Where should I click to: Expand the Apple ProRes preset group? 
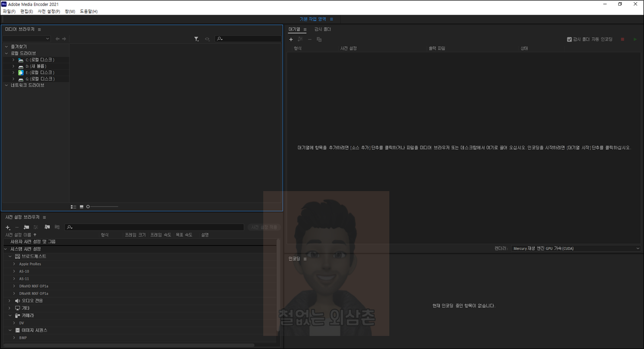coord(14,264)
